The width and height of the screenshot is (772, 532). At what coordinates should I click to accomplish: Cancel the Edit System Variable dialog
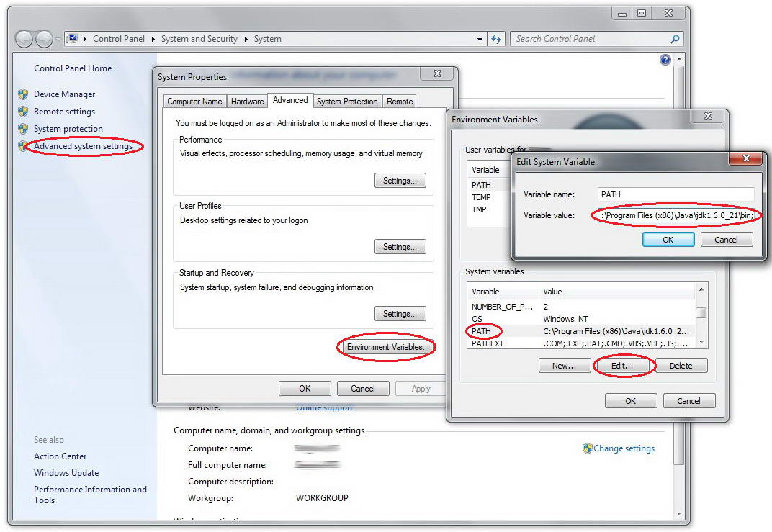coord(726,240)
